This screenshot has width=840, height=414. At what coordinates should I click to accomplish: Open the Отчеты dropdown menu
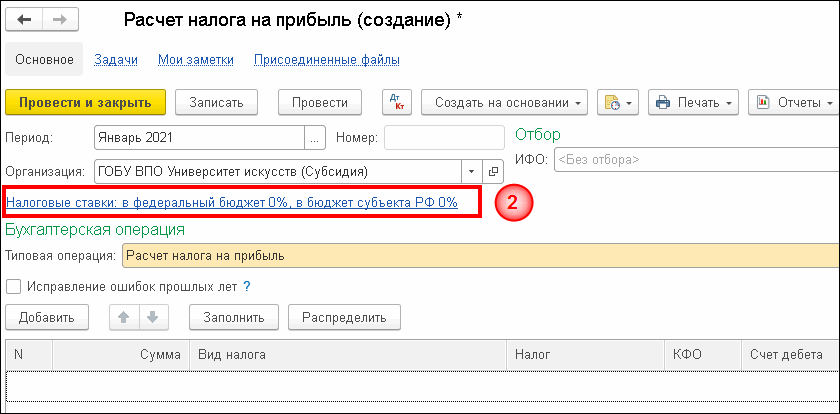coord(795,102)
